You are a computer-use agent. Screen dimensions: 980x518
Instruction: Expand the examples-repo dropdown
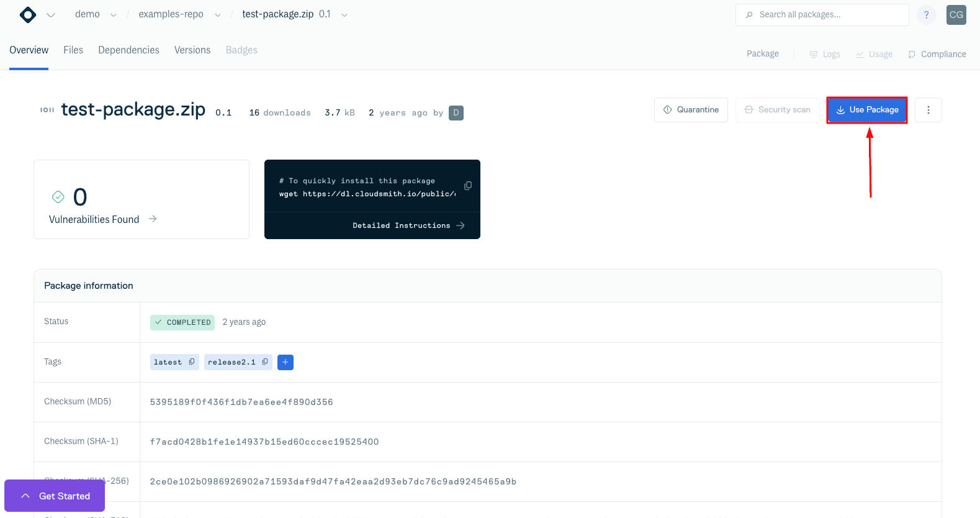point(217,15)
